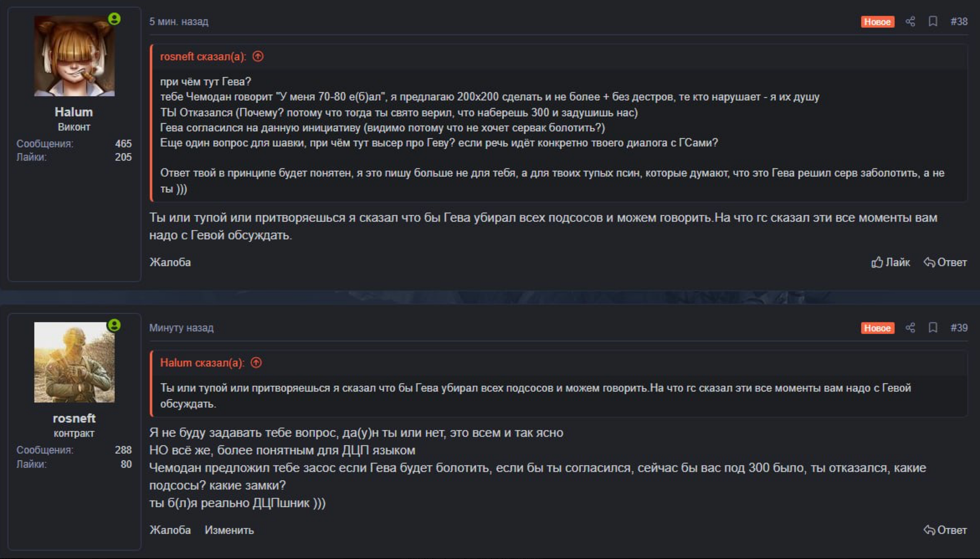Open Halum's avatar image

tap(74, 56)
